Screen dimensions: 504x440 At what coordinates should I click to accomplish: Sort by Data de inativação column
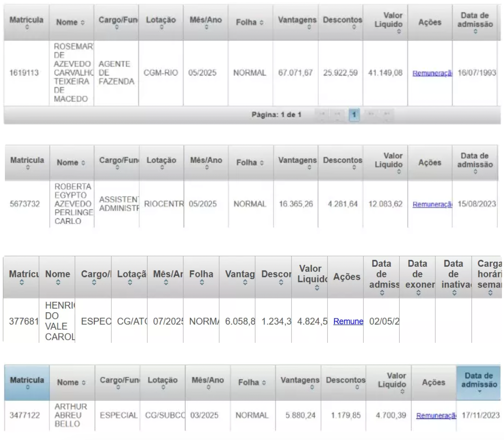[x=453, y=277]
